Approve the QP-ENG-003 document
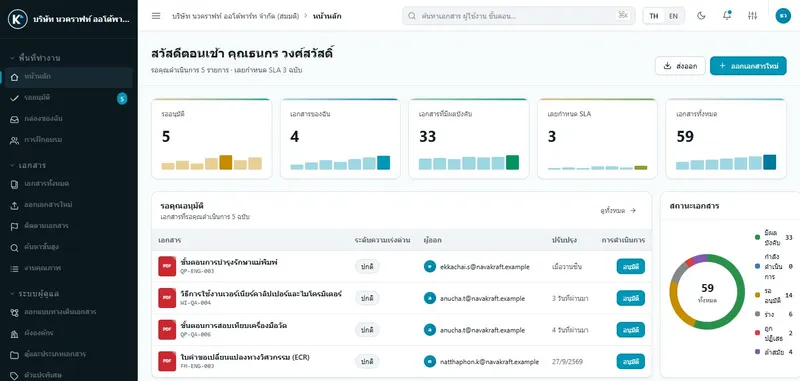The image size is (800, 381). [x=631, y=266]
